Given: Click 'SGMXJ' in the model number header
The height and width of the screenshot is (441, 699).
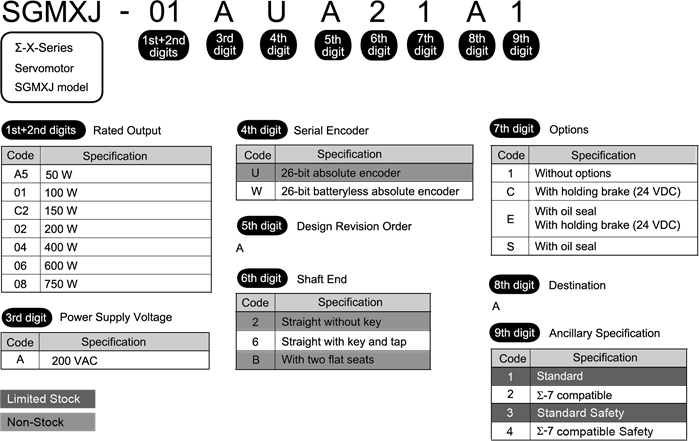Looking at the screenshot, I should tap(52, 12).
